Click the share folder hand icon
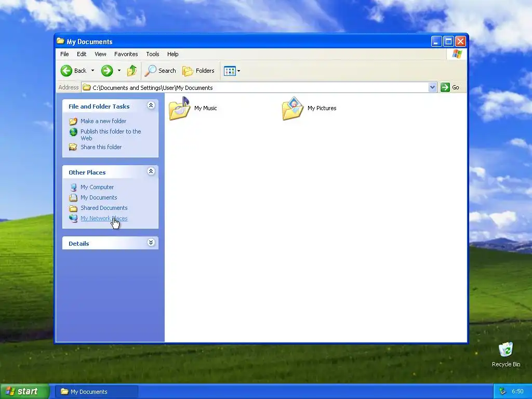Screen dimensions: 532x399 [73, 147]
